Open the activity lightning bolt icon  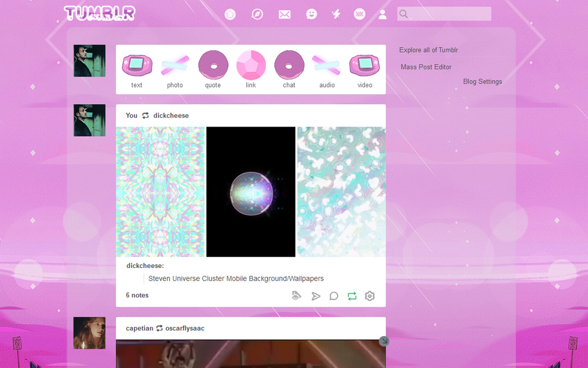pos(336,14)
